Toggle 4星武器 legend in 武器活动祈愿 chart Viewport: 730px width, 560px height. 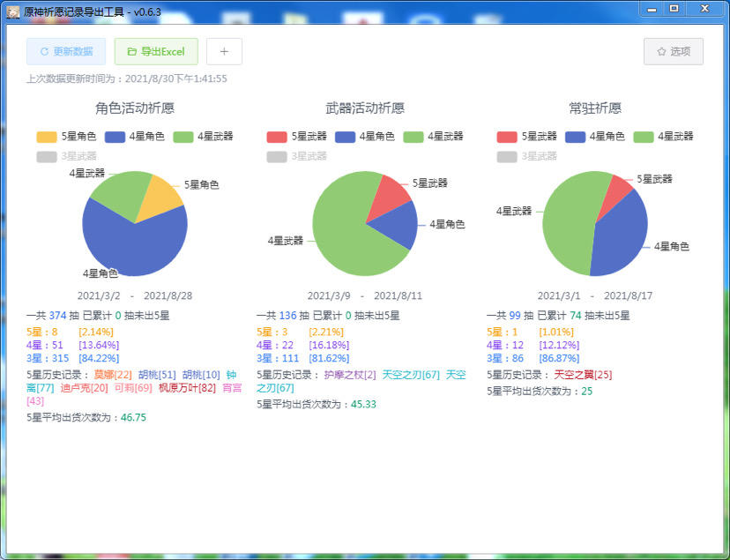433,137
